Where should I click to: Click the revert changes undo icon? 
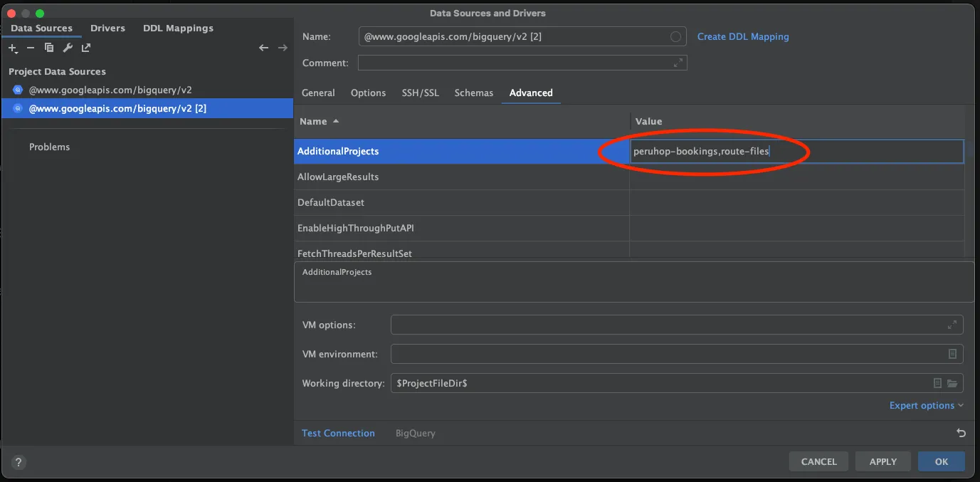pyautogui.click(x=961, y=433)
